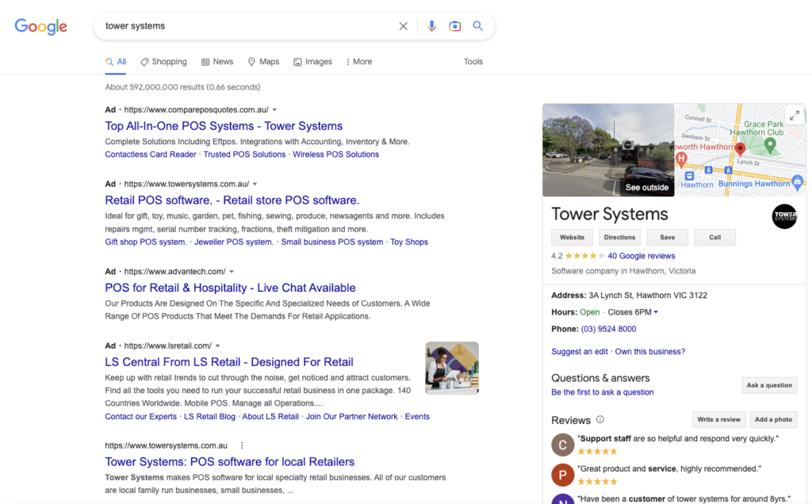
Task: Open the Events sitelink
Action: click(x=417, y=417)
